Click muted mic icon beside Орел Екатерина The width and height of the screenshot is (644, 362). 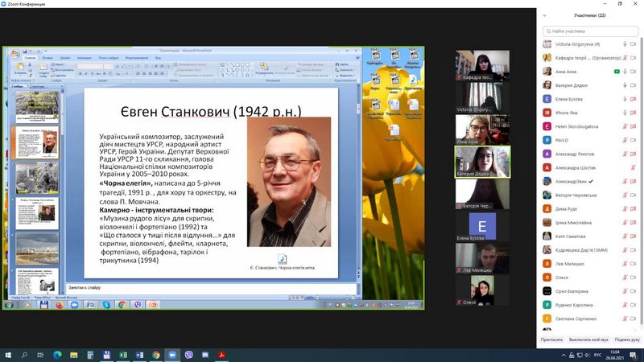(x=625, y=291)
